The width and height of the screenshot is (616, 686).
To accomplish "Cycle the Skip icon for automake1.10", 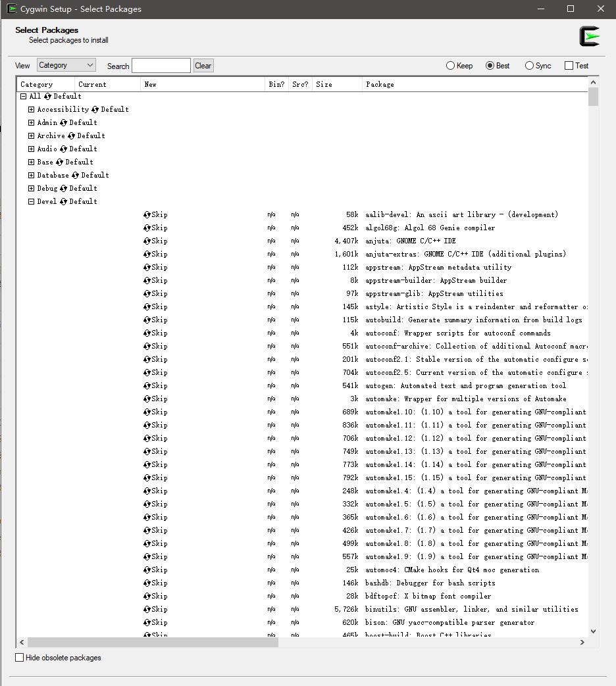I will tap(147, 412).
